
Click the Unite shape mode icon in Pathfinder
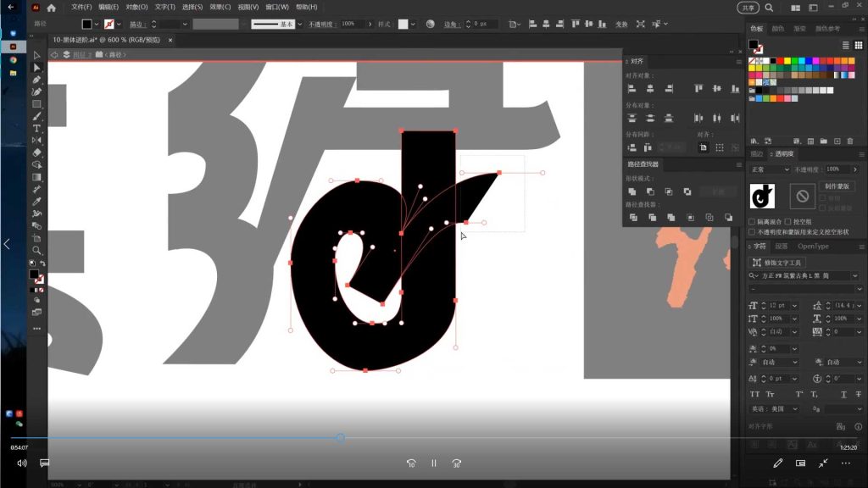[632, 192]
